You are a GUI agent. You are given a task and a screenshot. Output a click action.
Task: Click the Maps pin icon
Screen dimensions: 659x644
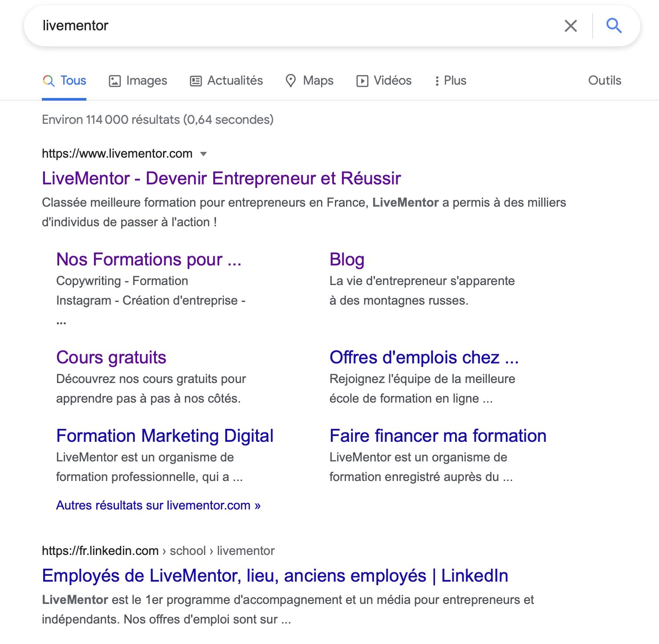point(291,81)
